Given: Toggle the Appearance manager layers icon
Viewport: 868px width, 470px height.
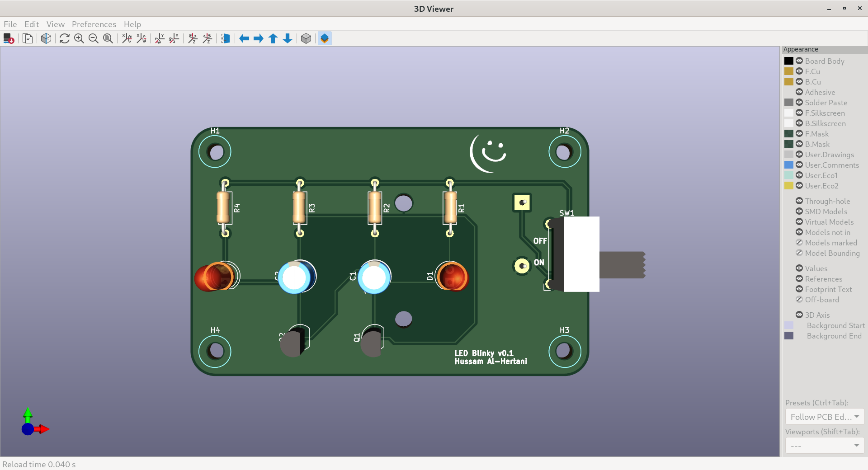Looking at the screenshot, I should click(x=325, y=38).
